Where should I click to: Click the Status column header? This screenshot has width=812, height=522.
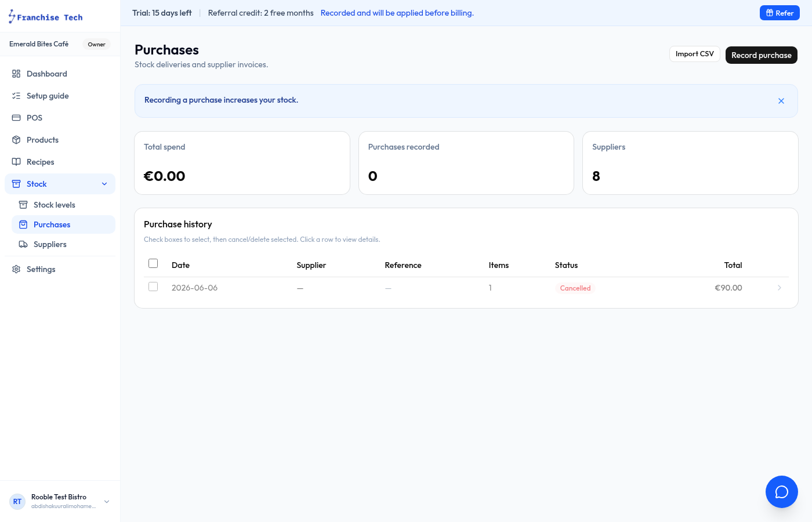pos(566,265)
